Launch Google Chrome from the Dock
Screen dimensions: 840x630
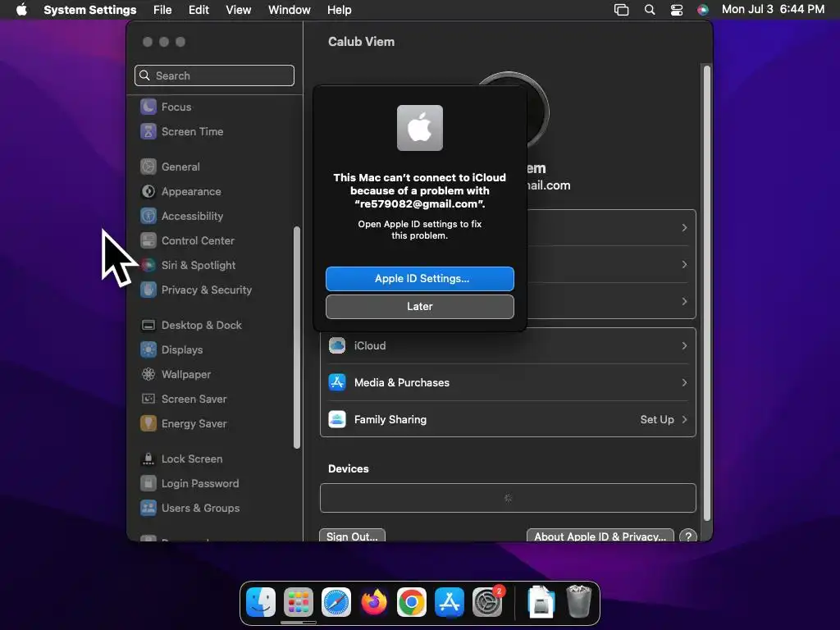(x=412, y=602)
